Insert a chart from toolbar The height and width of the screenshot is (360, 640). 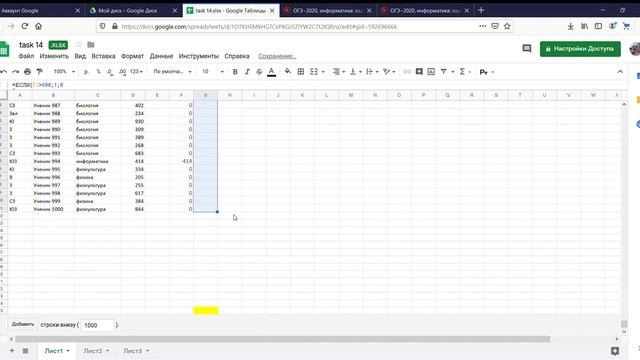431,72
